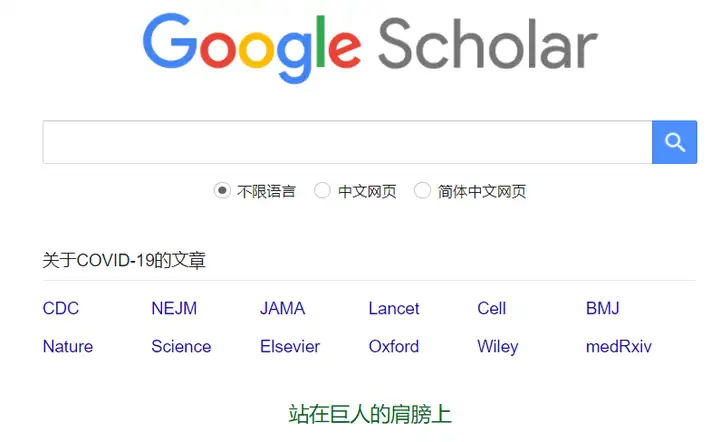Screen dimensions: 720x442
Task: Go to the medRxiv link
Action: click(619, 346)
